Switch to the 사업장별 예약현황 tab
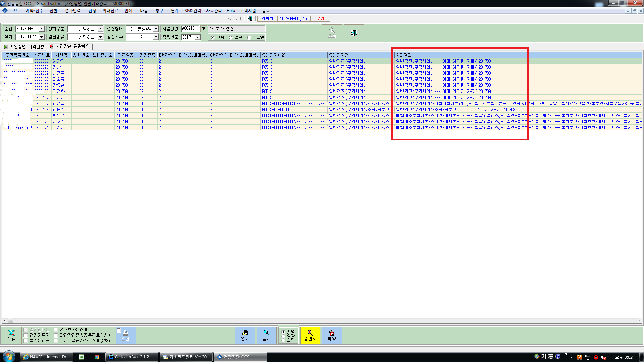The image size is (644, 362). click(x=24, y=47)
